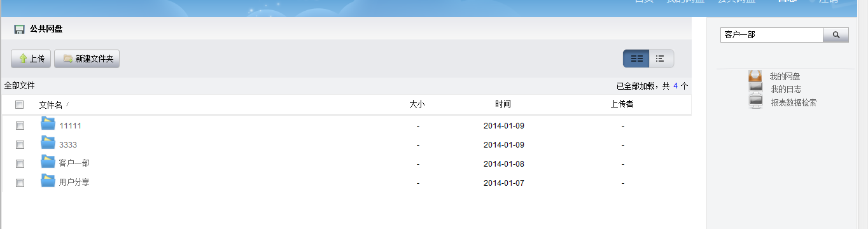Tick the checkbox for folder 11111
Screen dimensions: 868x229
pyautogui.click(x=20, y=126)
